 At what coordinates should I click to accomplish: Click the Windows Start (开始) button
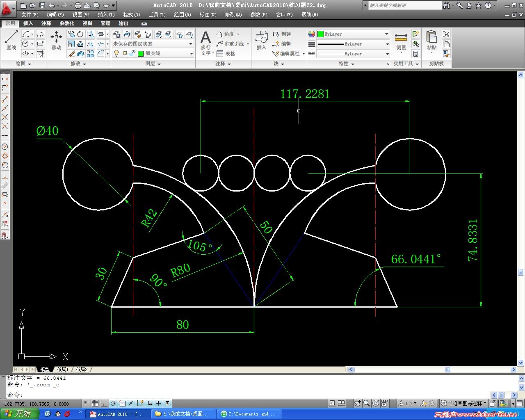tap(19, 414)
